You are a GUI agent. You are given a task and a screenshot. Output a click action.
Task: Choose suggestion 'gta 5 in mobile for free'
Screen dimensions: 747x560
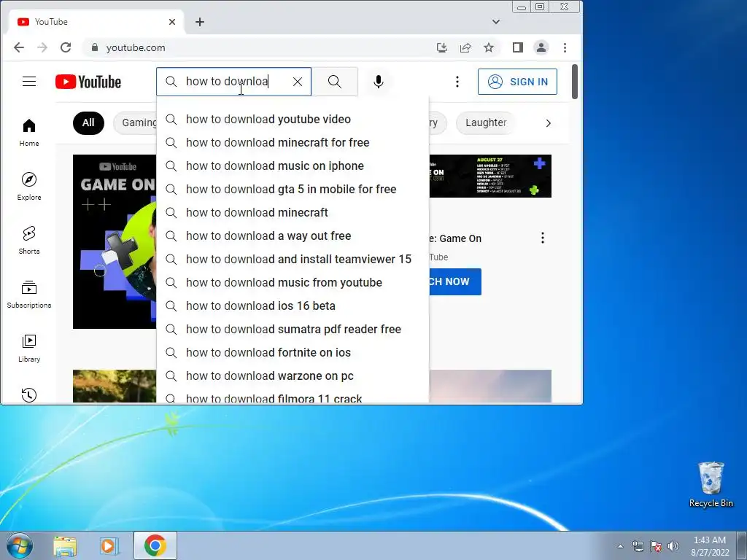pos(293,189)
